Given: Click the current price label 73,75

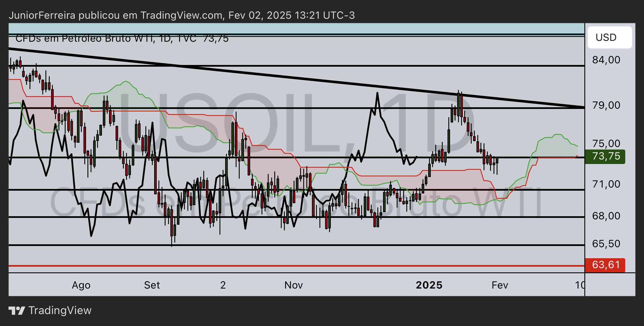Looking at the screenshot, I should tap(605, 156).
